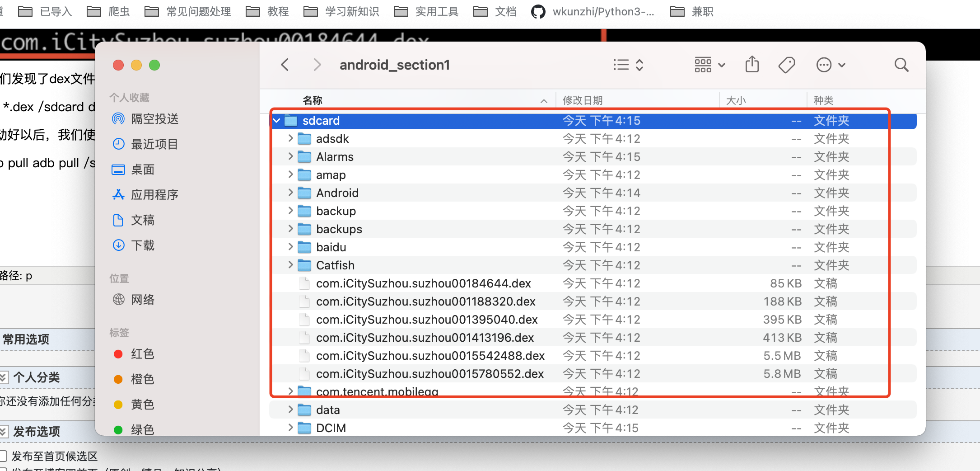Screen dimensions: 980x471
Task: Select com.iCitySuzhou.suzhou001395040.dex file name
Action: tap(427, 320)
